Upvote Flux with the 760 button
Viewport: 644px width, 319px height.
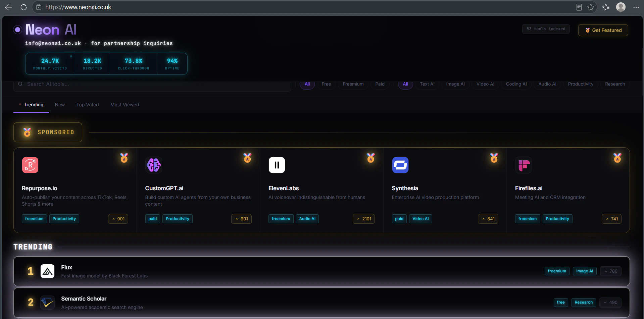(610, 271)
